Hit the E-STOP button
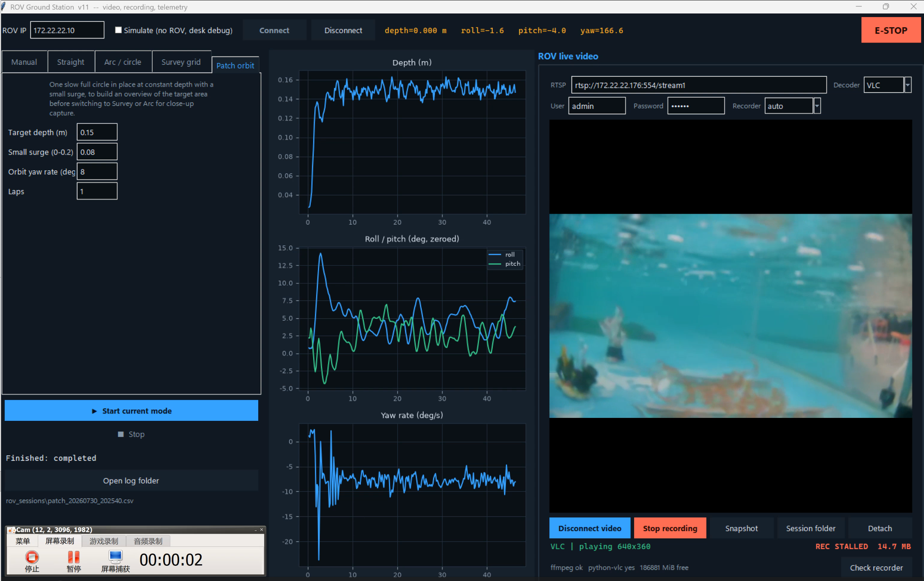Screen dimensions: 924x581 890,30
